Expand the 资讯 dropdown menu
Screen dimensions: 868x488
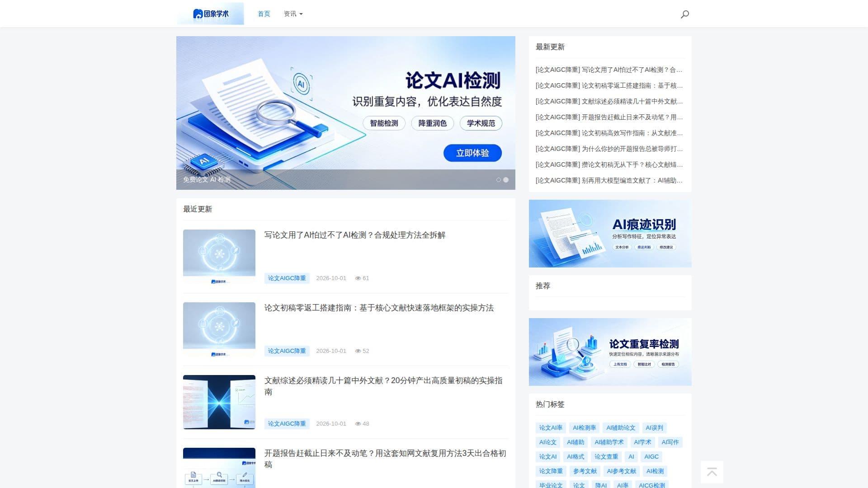coord(293,14)
